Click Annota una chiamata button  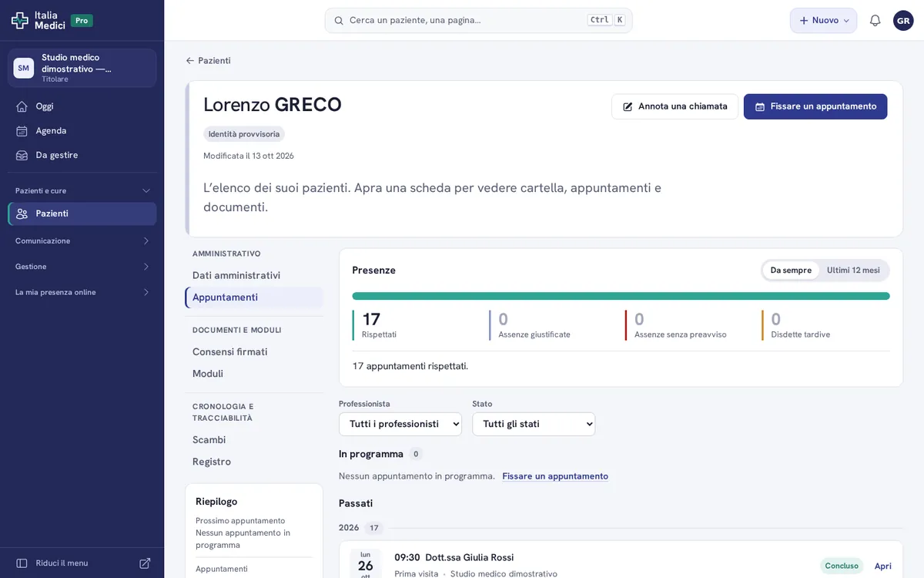click(675, 106)
